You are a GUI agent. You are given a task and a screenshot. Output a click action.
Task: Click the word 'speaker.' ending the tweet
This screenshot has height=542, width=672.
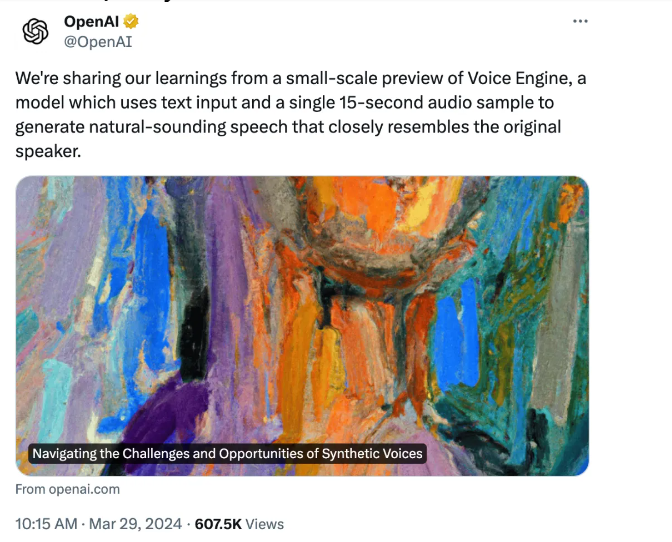tap(48, 151)
